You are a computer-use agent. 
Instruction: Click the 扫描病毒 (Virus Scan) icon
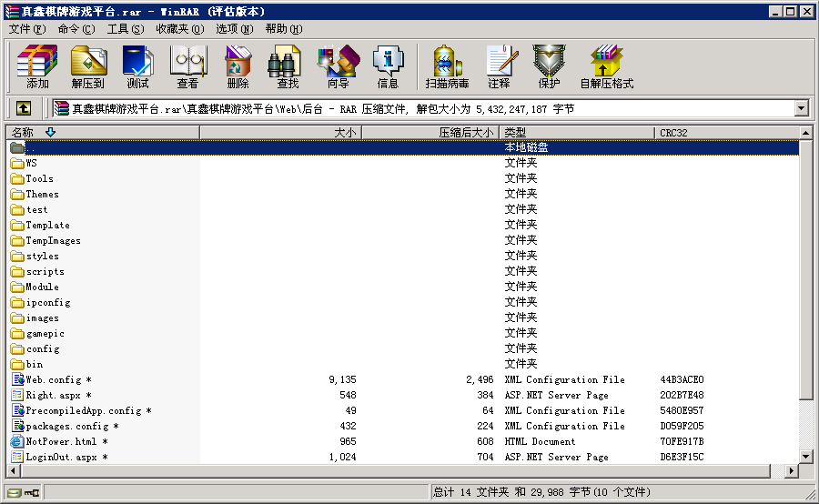[x=447, y=66]
